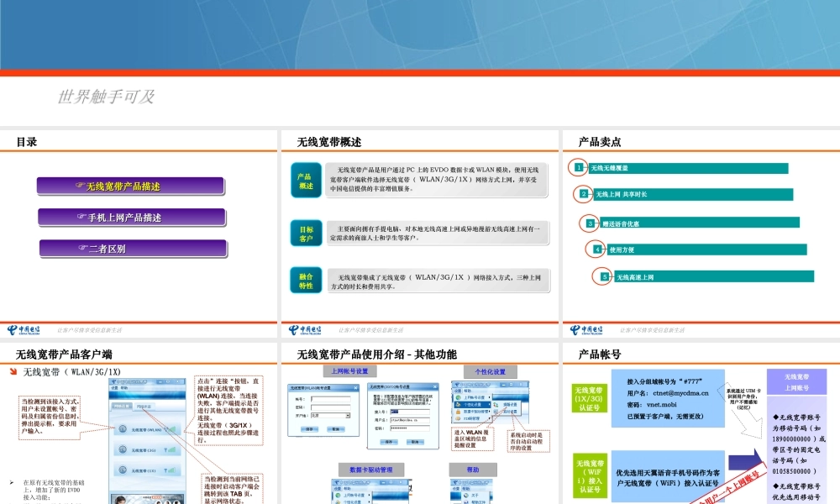Click the 无线宽带产品描述 purple button
840x504 pixels.
[x=129, y=186]
